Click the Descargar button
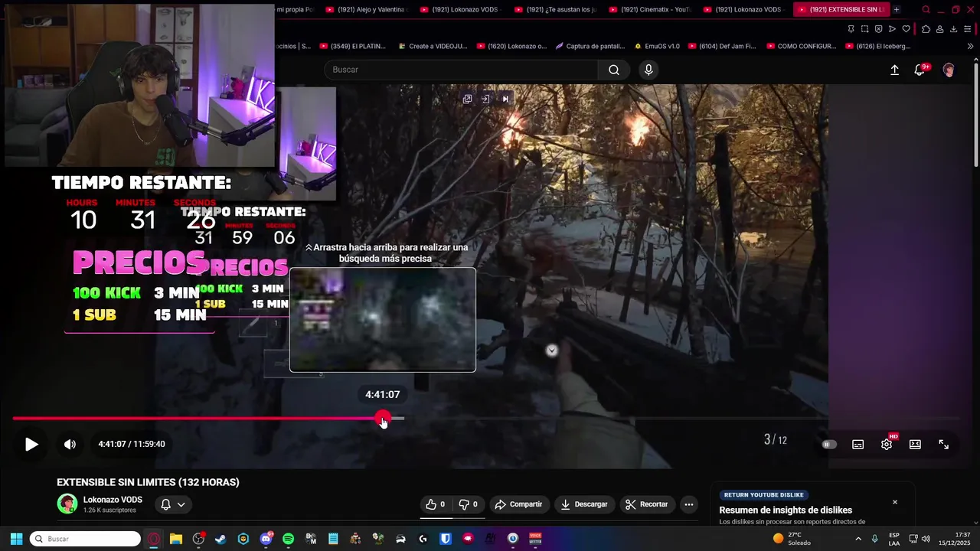The image size is (980, 551). [584, 504]
